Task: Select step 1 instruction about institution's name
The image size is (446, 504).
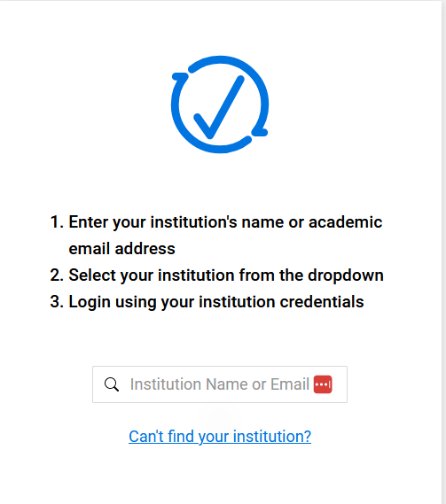Action: point(216,236)
